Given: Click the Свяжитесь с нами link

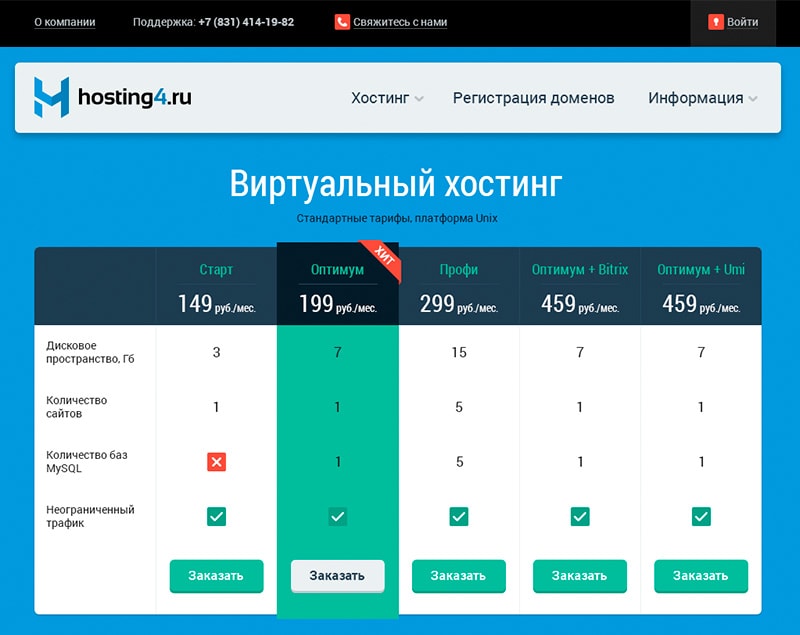Looking at the screenshot, I should (399, 22).
